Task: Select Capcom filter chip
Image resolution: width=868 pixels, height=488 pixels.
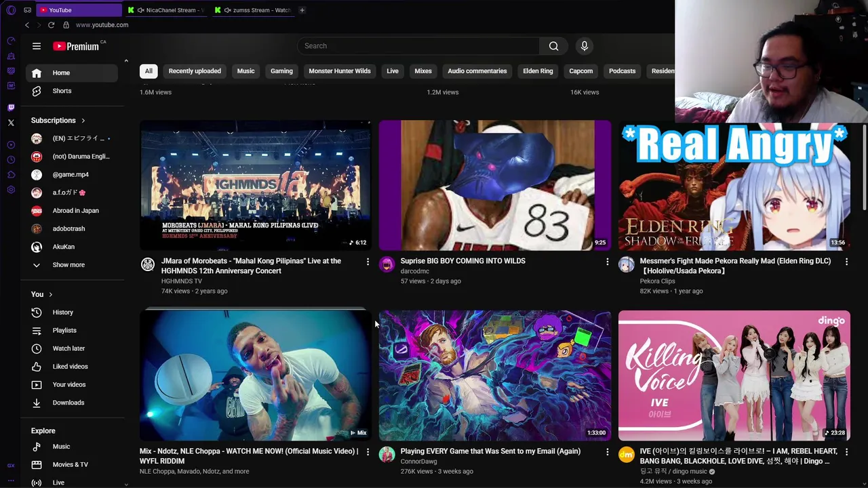Action: pos(580,71)
